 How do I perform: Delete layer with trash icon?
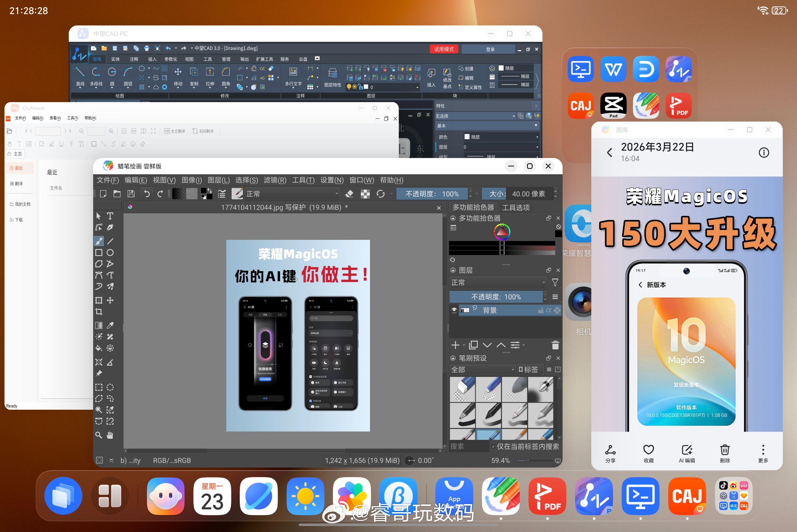coord(555,345)
